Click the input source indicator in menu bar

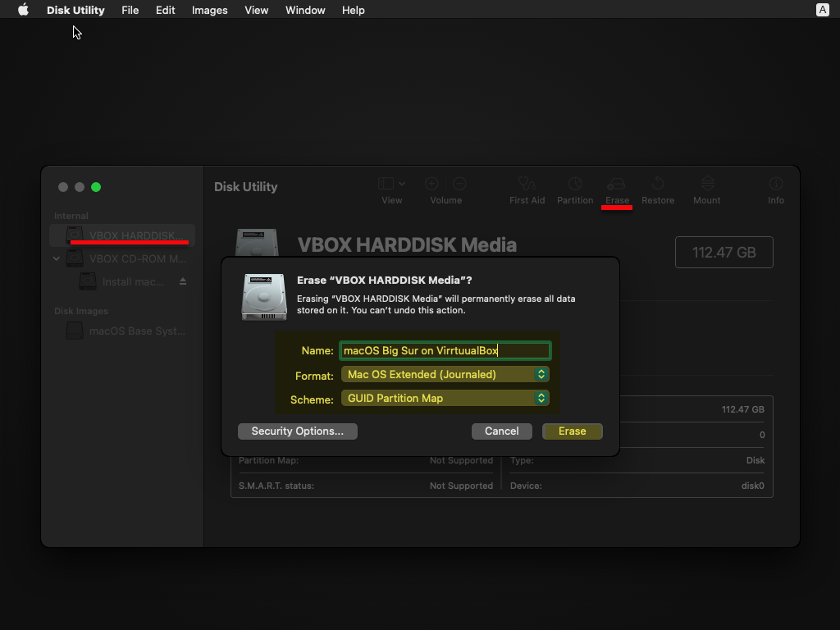(822, 10)
